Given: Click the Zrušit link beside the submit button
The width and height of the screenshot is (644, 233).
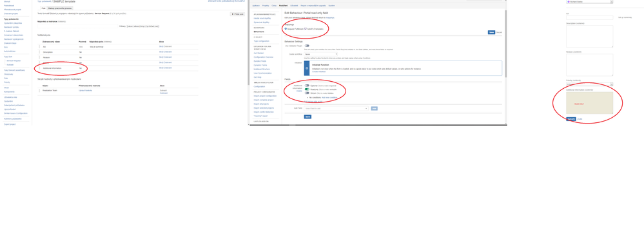Looking at the screenshot, I should pyautogui.click(x=580, y=119).
